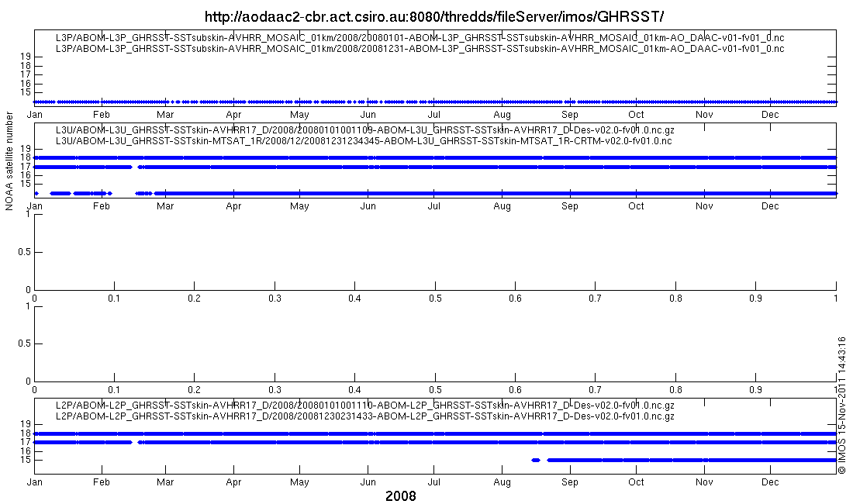Click 'Aug' under the L2P panel

pos(502,482)
